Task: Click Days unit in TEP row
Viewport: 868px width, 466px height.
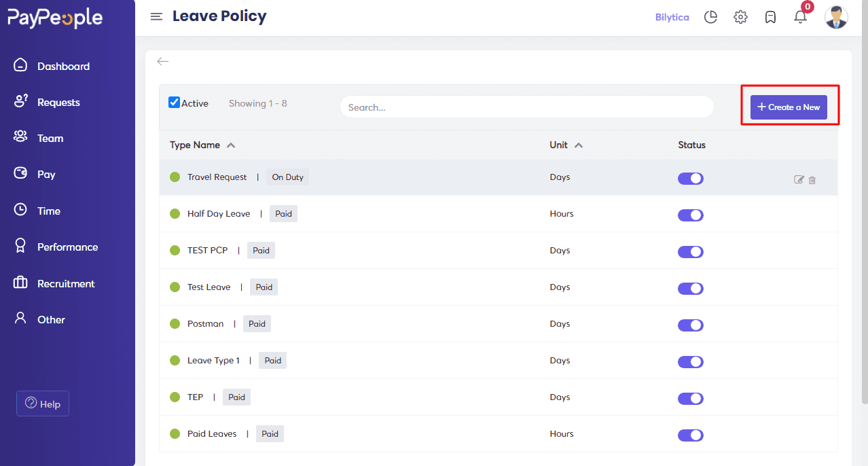Action: 560,397
